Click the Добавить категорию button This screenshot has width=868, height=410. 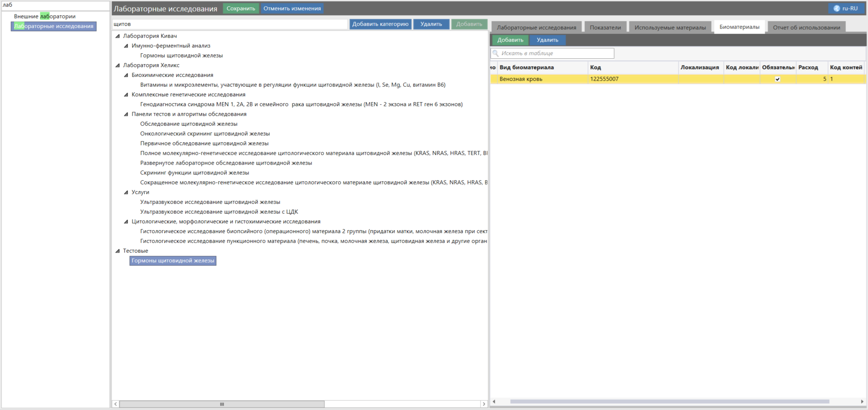pyautogui.click(x=380, y=24)
